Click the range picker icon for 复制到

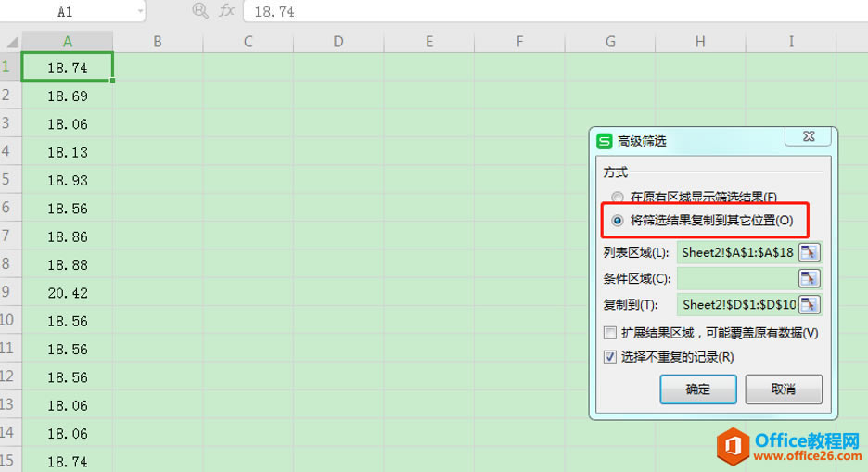click(x=810, y=304)
